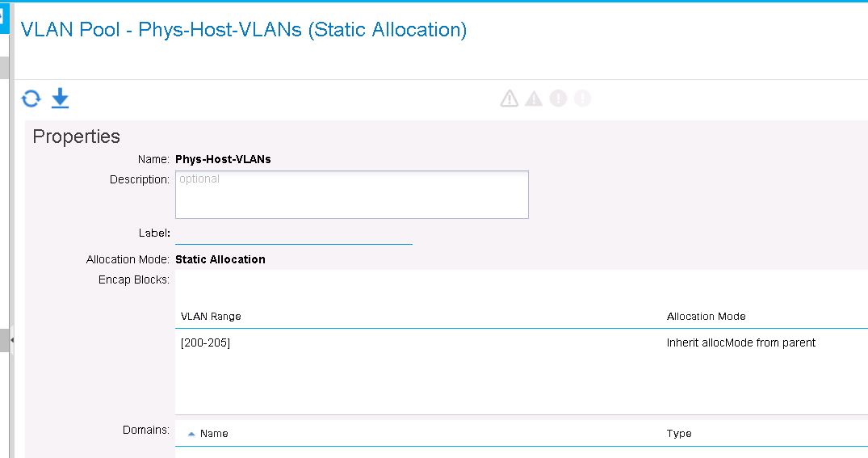Click inside the Description optional text box
This screenshot has width=868, height=458.
point(352,195)
